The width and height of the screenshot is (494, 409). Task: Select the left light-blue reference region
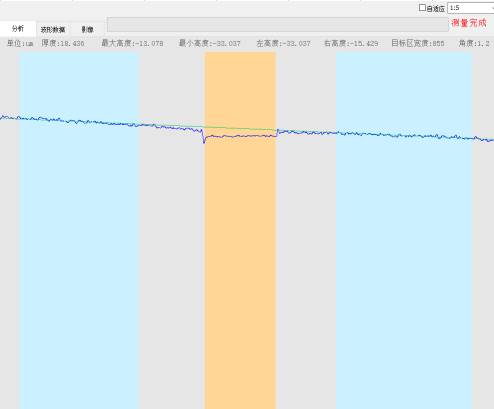click(x=79, y=230)
